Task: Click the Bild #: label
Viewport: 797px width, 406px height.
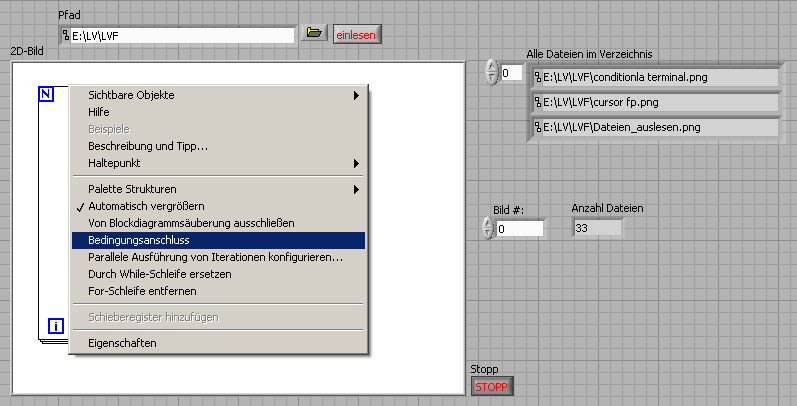Action: tap(508, 210)
